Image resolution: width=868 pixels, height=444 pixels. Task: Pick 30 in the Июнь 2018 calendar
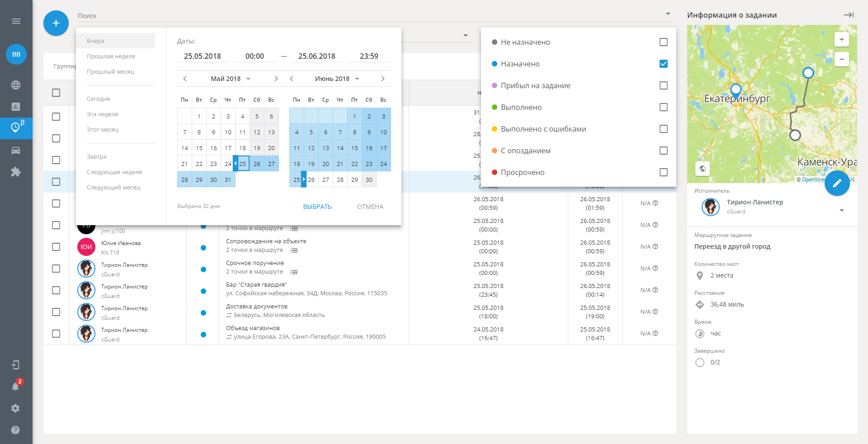point(369,179)
